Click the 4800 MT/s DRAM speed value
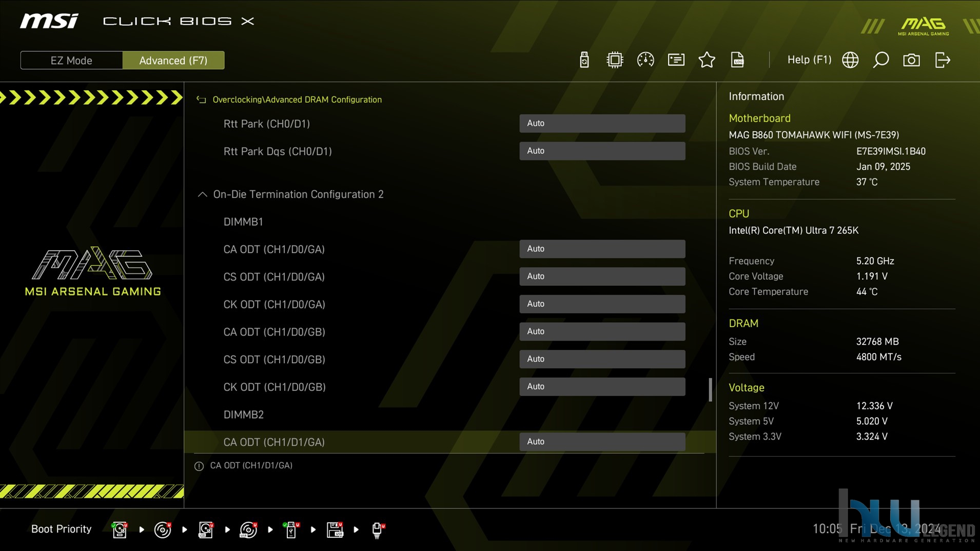This screenshot has width=980, height=551. pos(878,357)
